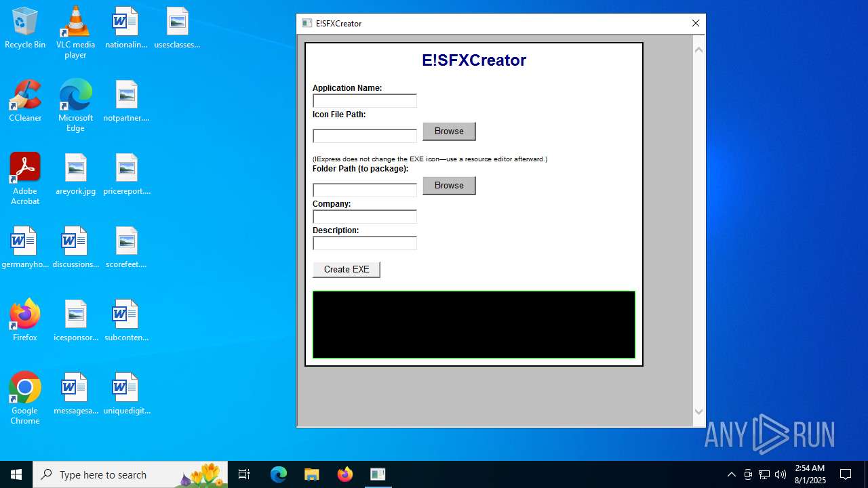Open CCleaner desktop shortcut
This screenshot has width=868, height=488.
pos(25,102)
